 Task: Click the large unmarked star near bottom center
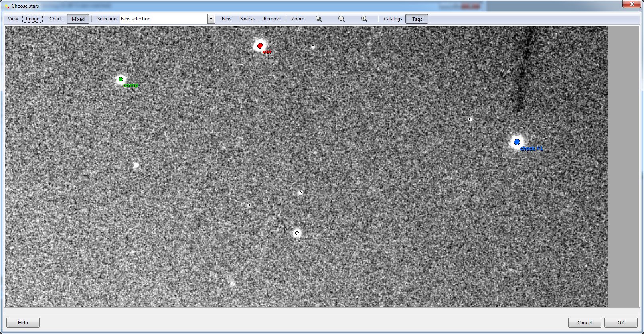pyautogui.click(x=297, y=233)
